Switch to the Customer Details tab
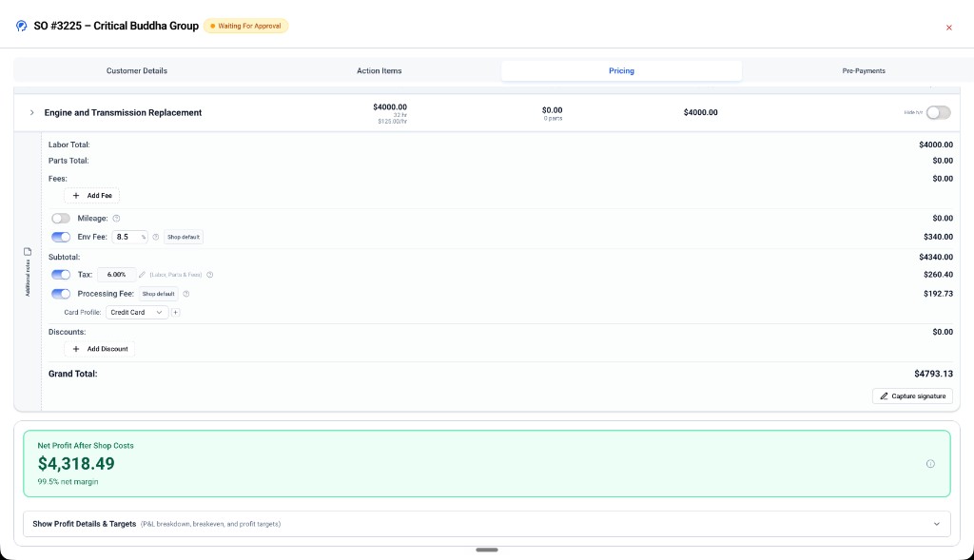 pyautogui.click(x=137, y=70)
